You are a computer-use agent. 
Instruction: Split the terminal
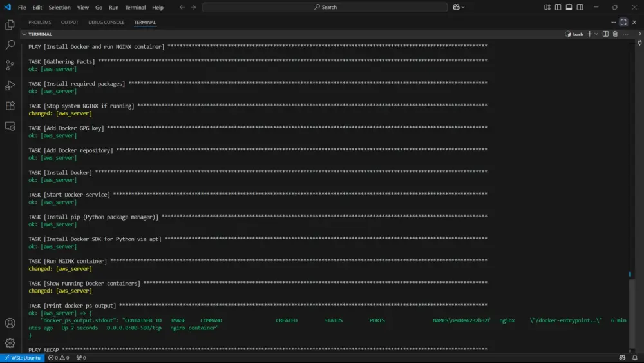click(605, 34)
